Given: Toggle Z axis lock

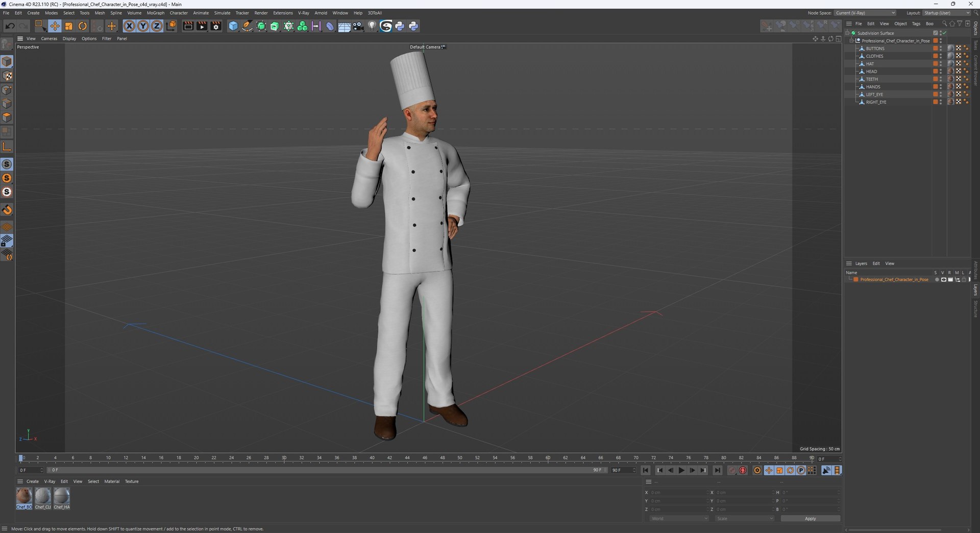Looking at the screenshot, I should click(x=157, y=26).
